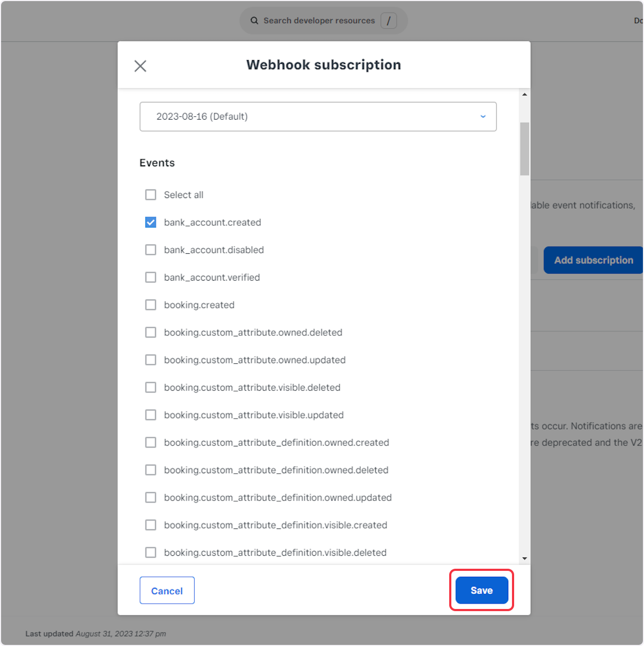Click the Search developer resources field
644x646 pixels.
[319, 21]
